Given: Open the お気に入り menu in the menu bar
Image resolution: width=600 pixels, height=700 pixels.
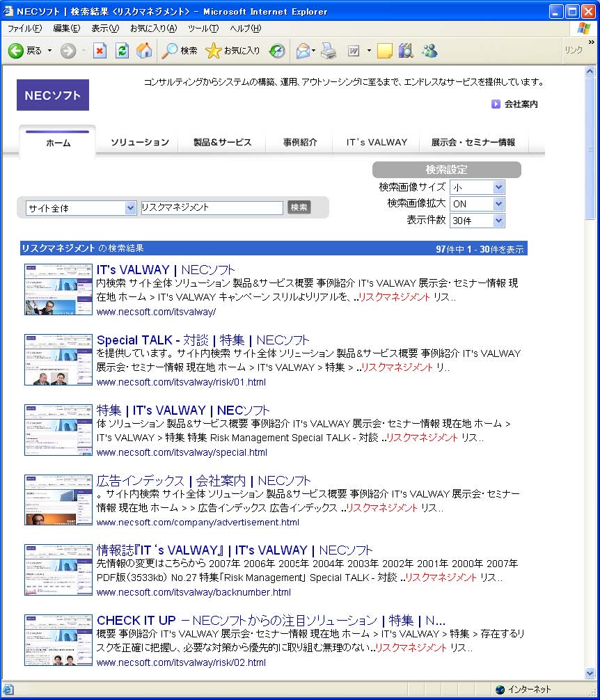Looking at the screenshot, I should pyautogui.click(x=153, y=28).
